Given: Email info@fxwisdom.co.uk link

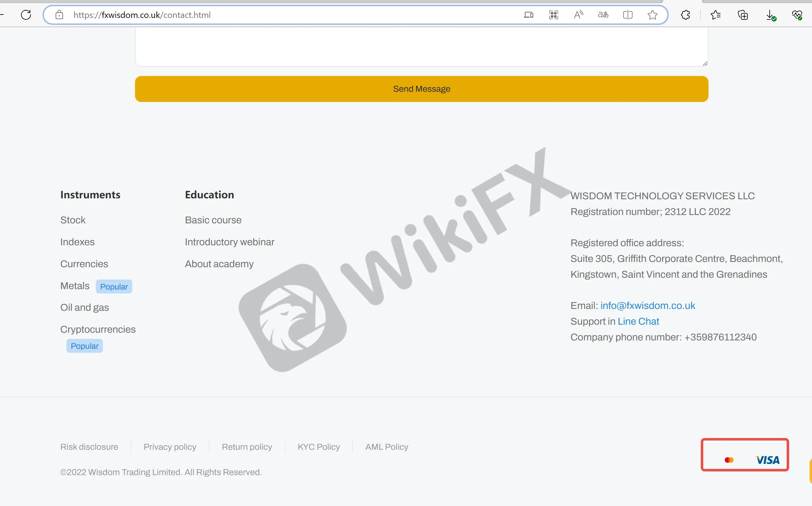Looking at the screenshot, I should [647, 306].
